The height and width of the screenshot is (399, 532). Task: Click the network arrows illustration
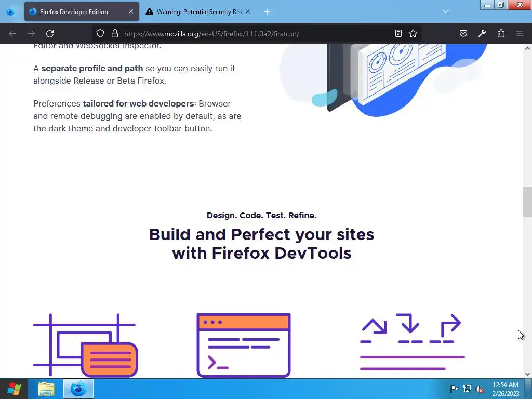pos(412,342)
